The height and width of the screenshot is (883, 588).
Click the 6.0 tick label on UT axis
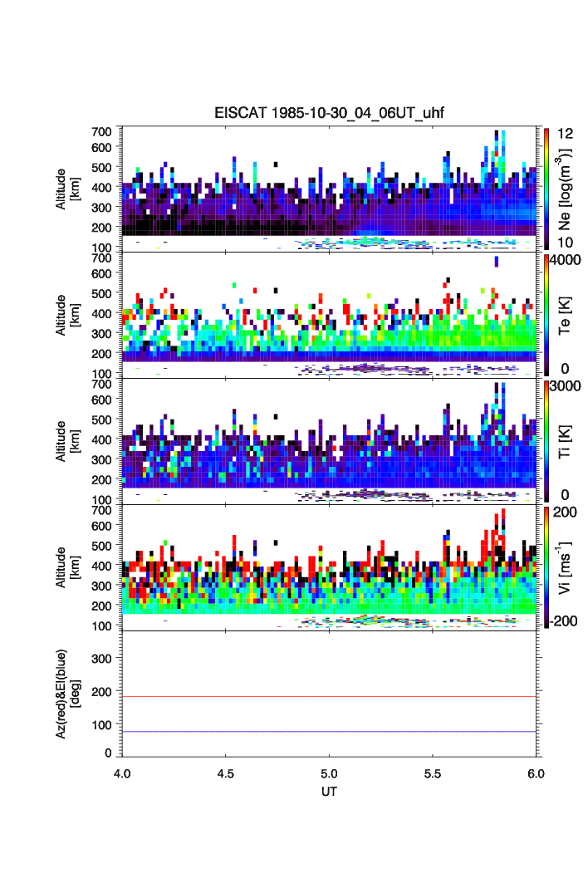[536, 773]
